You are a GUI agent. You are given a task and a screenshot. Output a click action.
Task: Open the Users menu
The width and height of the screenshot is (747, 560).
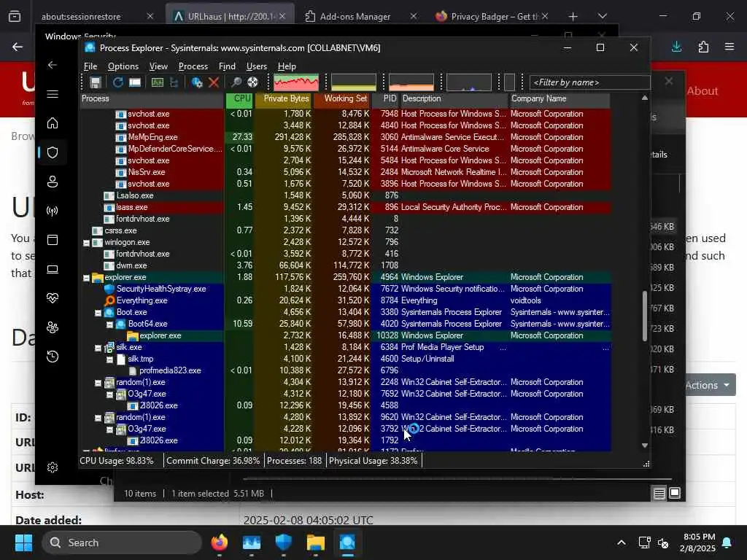coord(256,66)
